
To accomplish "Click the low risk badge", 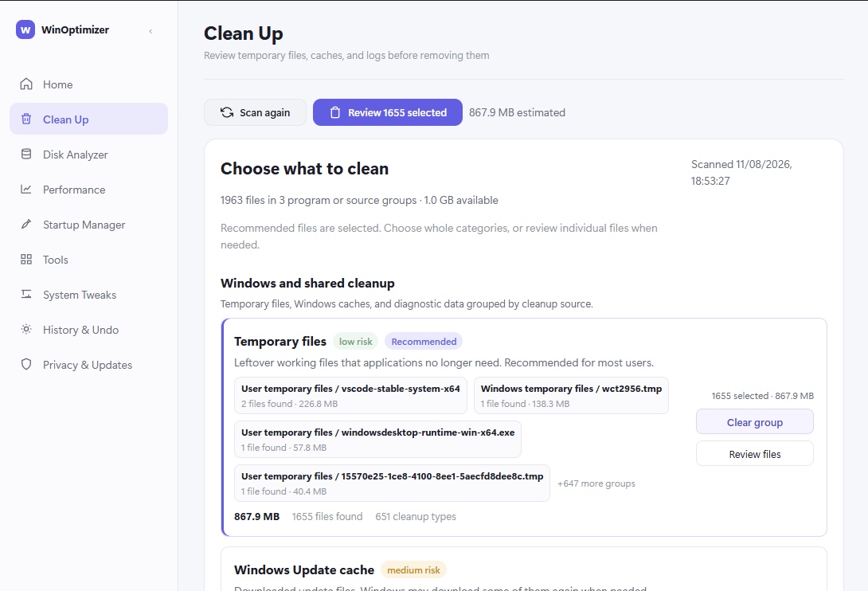I will click(x=355, y=341).
